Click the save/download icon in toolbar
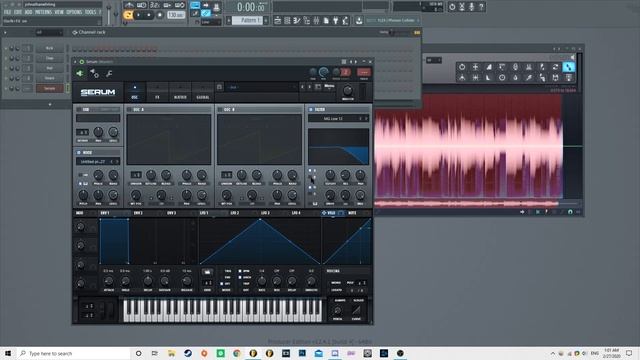The width and height of the screenshot is (640, 360). point(359,20)
